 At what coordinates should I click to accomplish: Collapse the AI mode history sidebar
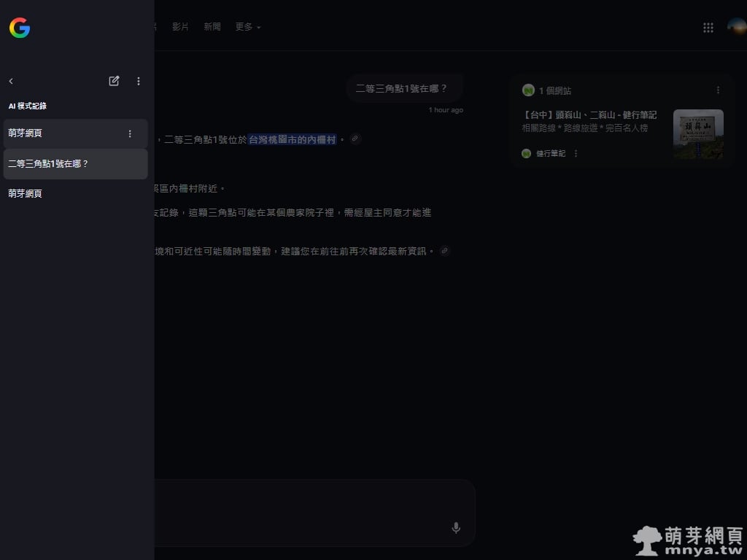[11, 82]
